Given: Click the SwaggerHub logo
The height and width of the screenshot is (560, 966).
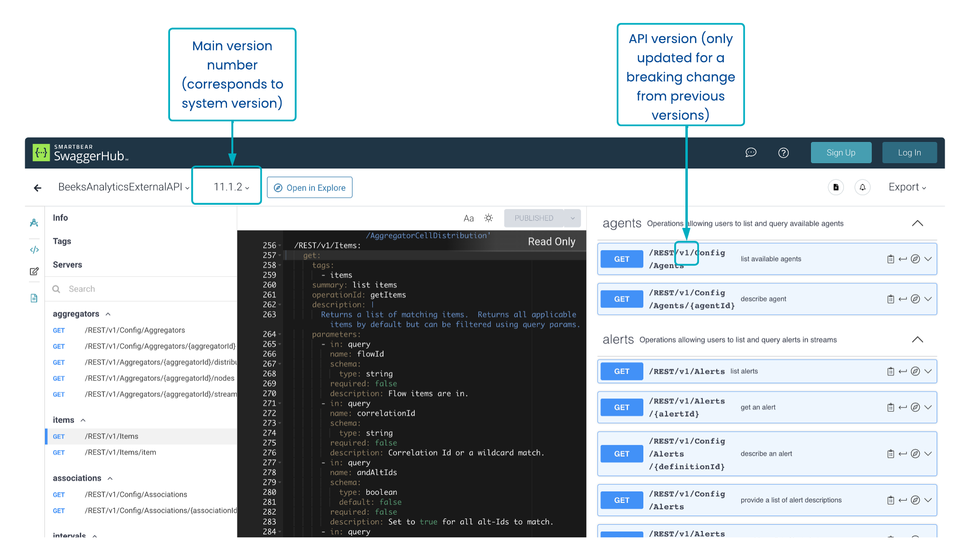Looking at the screenshot, I should click(81, 153).
